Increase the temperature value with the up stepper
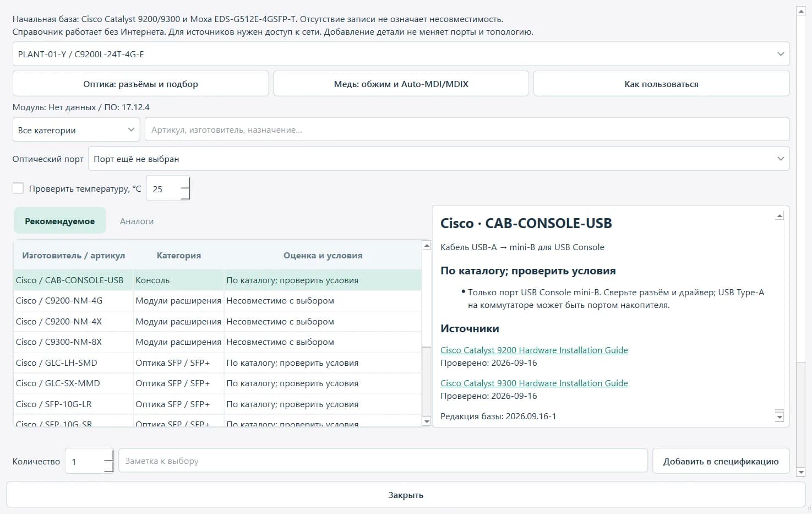This screenshot has width=812, height=514. tap(185, 183)
